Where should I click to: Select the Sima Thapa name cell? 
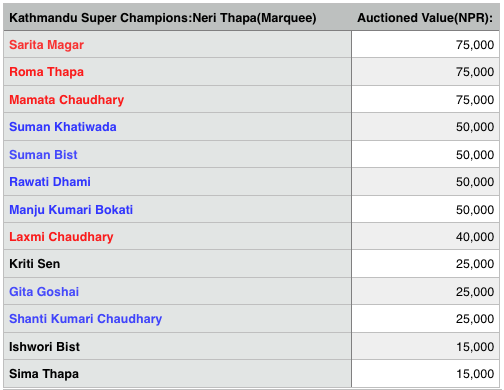coord(177,374)
